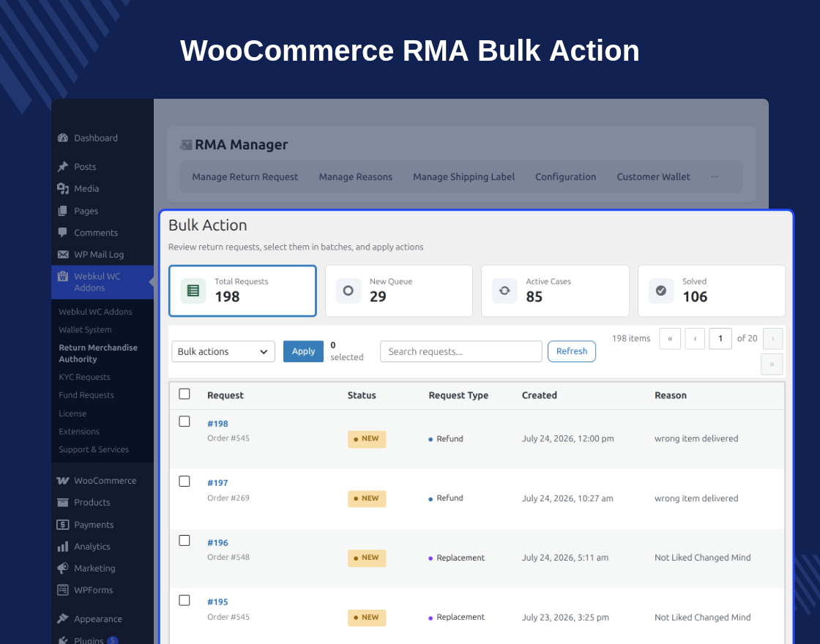Click the Plugins plug icon
The width and height of the screenshot is (820, 644).
click(x=63, y=640)
